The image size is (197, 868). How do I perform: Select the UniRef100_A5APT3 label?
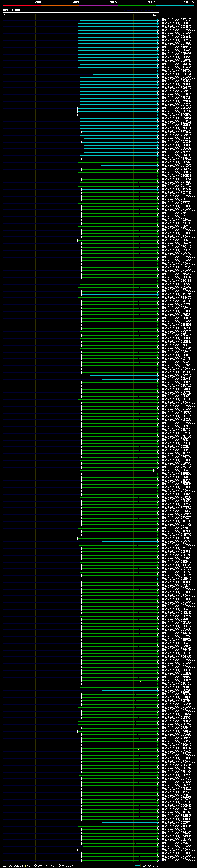click(177, 88)
